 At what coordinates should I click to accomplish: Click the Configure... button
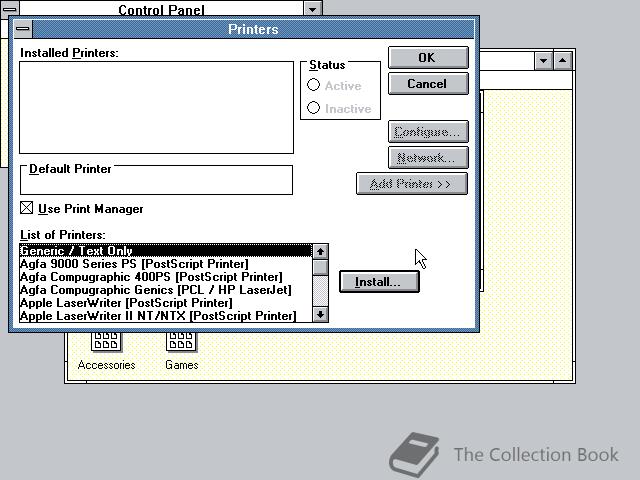tap(428, 131)
